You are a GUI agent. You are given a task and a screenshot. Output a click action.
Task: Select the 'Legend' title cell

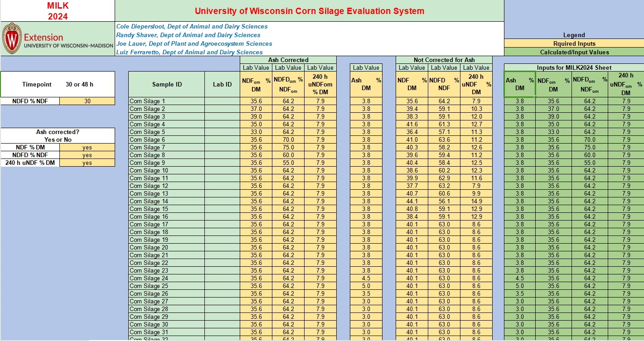point(574,35)
